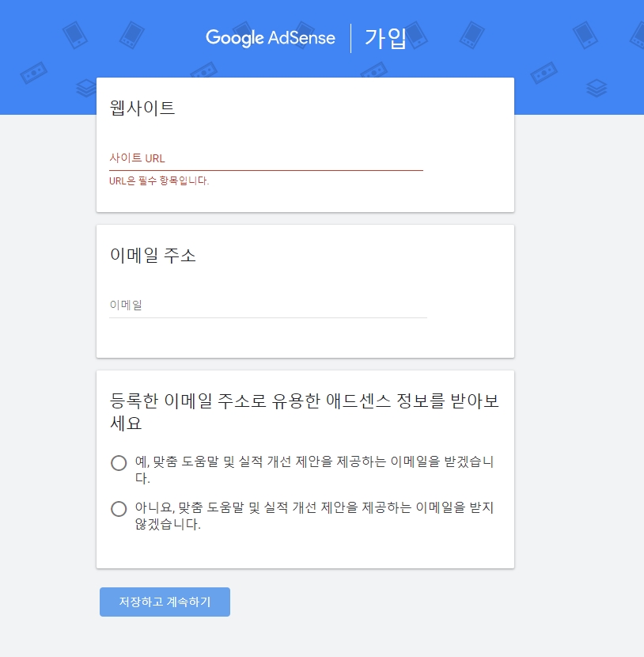The height and width of the screenshot is (657, 644).
Task: Click the '등록한 이메일 주소로 유용한 애드센스' heading
Action: click(x=305, y=412)
